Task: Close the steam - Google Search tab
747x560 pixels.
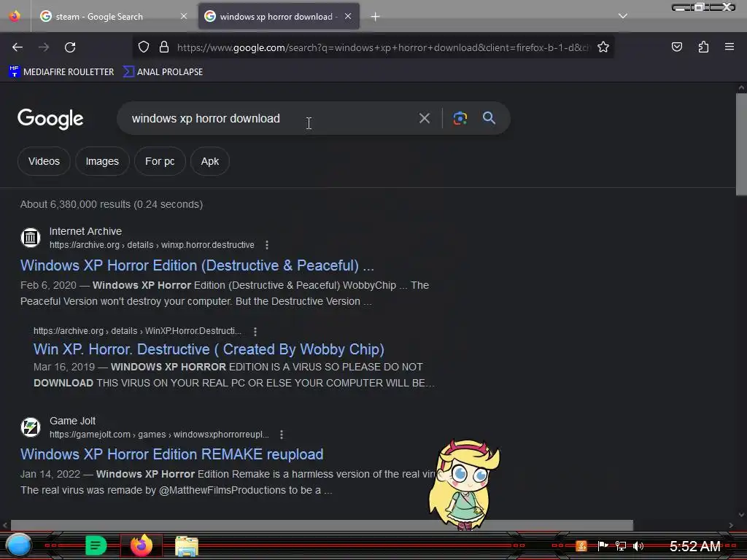Action: click(x=184, y=16)
